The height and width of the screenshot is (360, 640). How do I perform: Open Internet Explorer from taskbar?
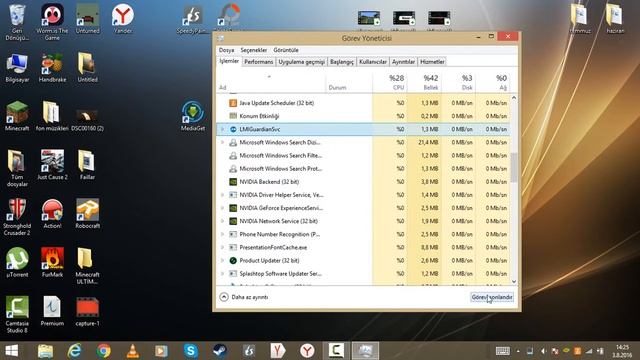(x=74, y=351)
